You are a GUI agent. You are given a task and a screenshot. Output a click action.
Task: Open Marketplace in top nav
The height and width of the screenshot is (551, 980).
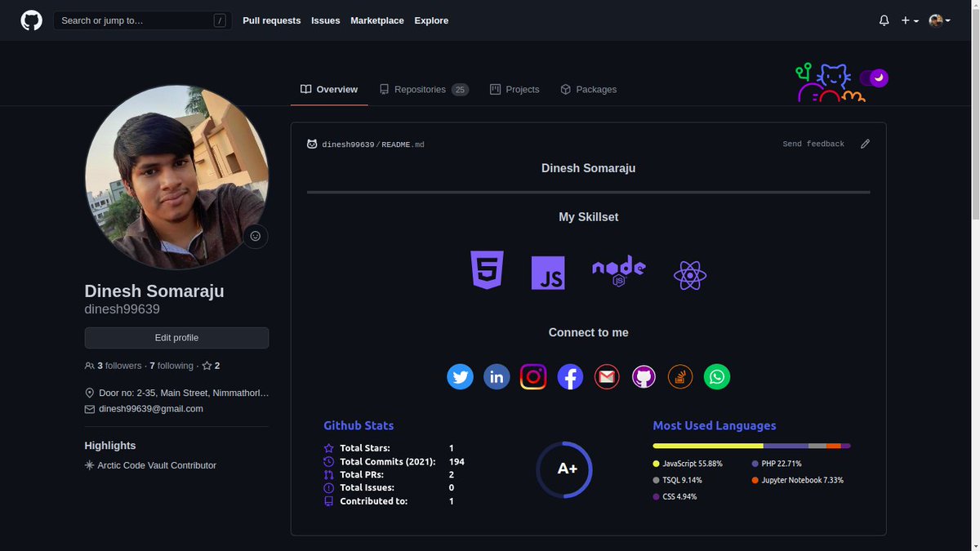click(x=377, y=20)
